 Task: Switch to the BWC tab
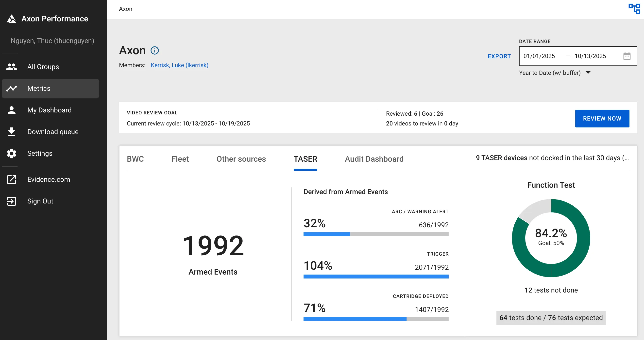click(135, 159)
